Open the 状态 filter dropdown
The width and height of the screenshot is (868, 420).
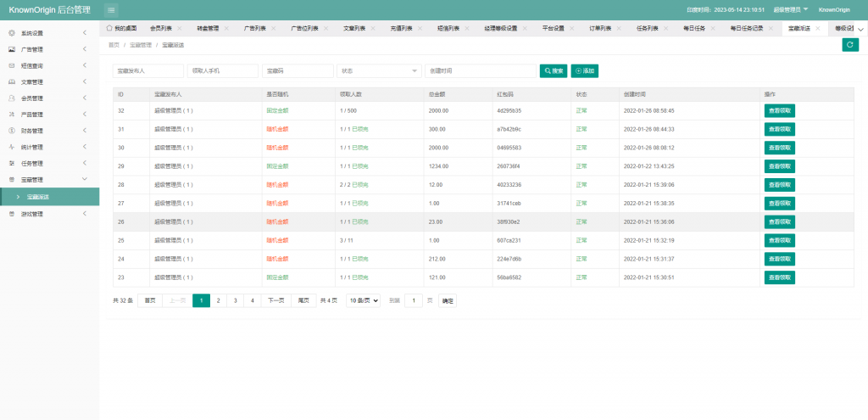point(379,71)
